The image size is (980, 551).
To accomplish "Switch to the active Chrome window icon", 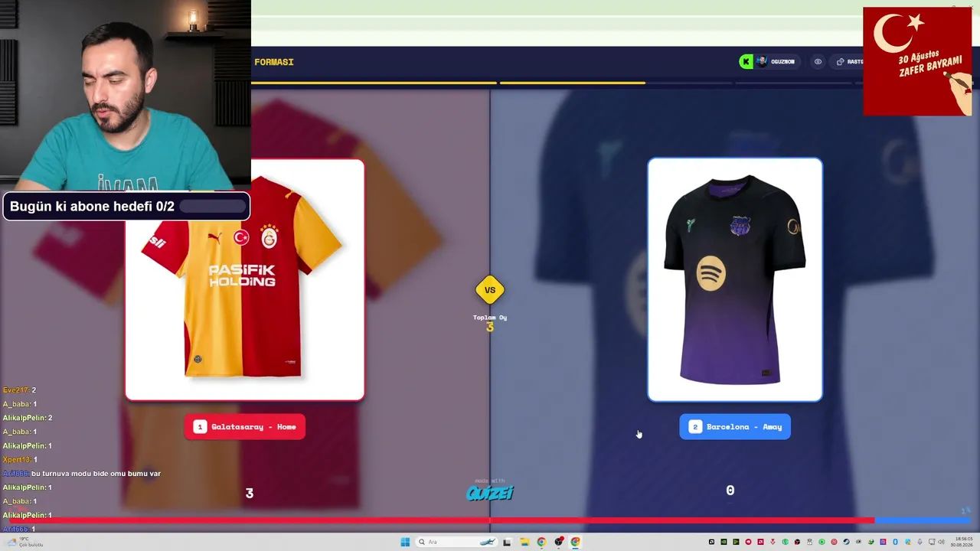I will [x=576, y=542].
